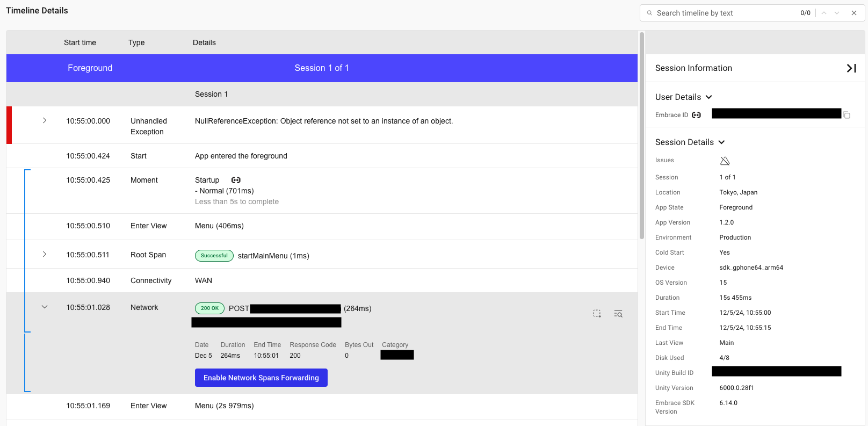Click the Menu (2s 979ms) entry
This screenshot has height=426, width=868.
[x=225, y=406]
